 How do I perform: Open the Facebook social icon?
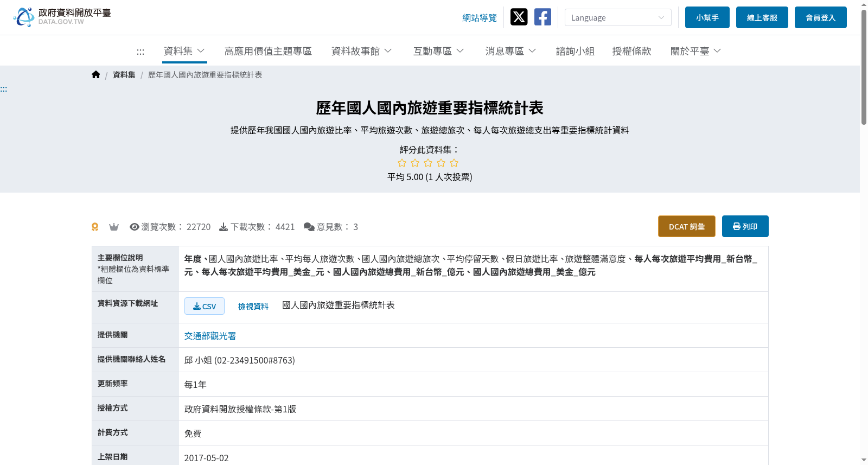(542, 17)
